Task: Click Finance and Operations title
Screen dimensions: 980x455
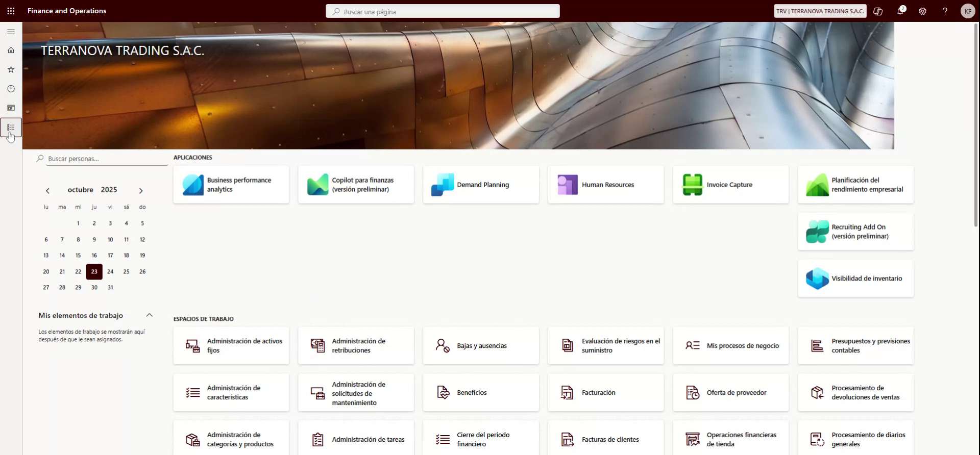Action: [67, 11]
